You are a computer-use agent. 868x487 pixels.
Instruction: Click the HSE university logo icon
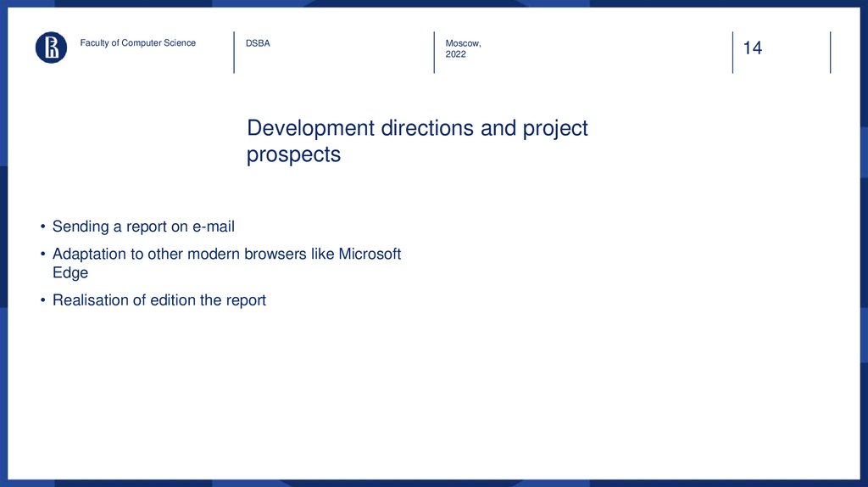tap(51, 48)
